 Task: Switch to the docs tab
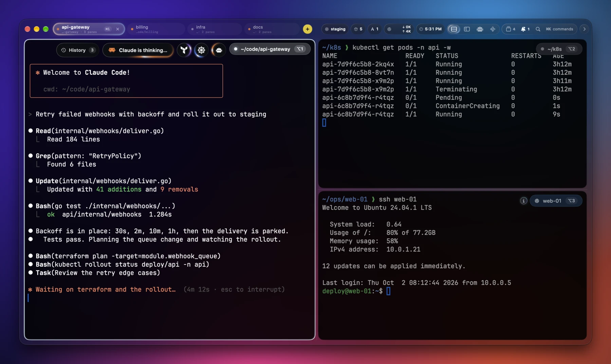click(x=272, y=29)
